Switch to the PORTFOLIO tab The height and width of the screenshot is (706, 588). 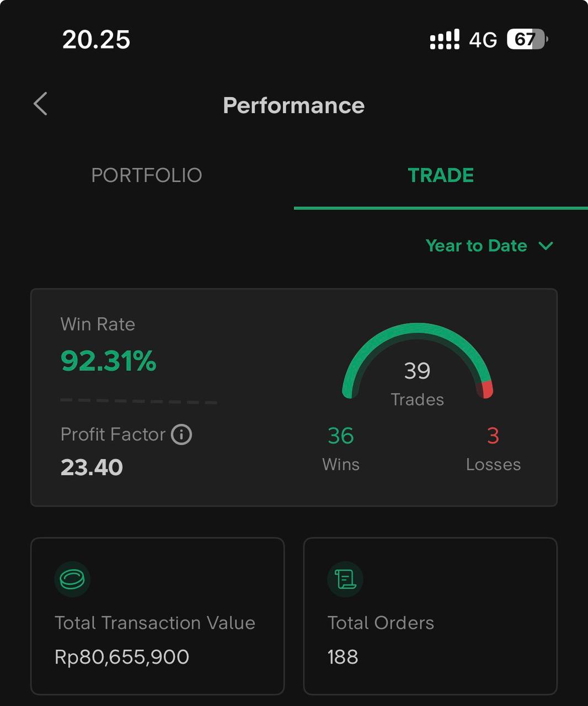[x=147, y=175]
